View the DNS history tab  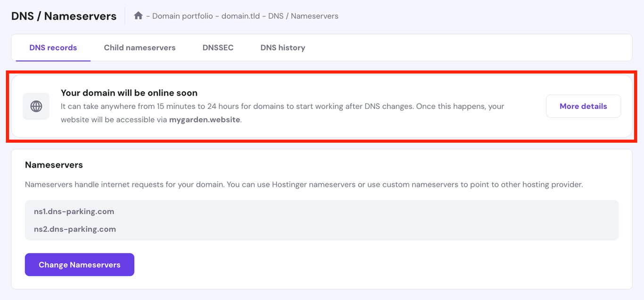[x=282, y=47]
